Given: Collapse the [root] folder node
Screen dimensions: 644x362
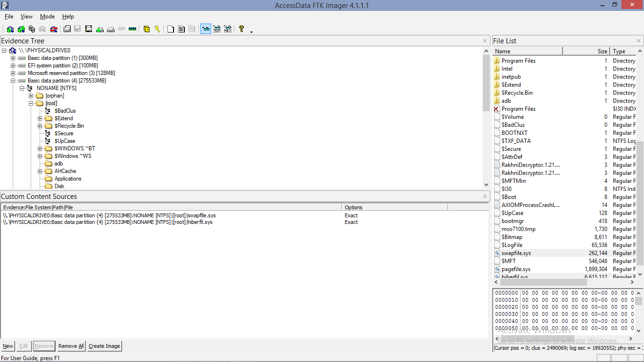Looking at the screenshot, I should coord(31,103).
